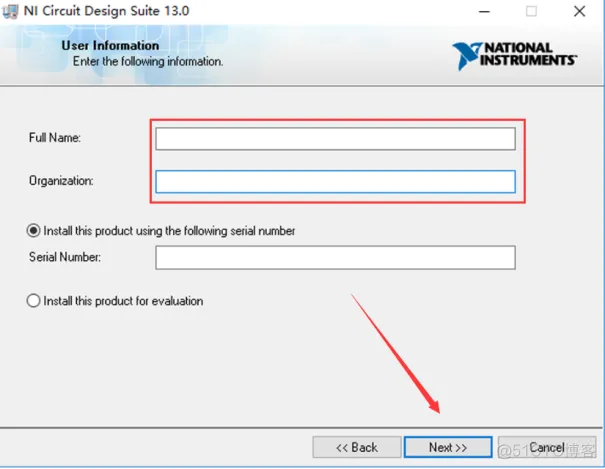The image size is (605, 469).
Task: Click the 'User Information' heading text
Action: 110,46
